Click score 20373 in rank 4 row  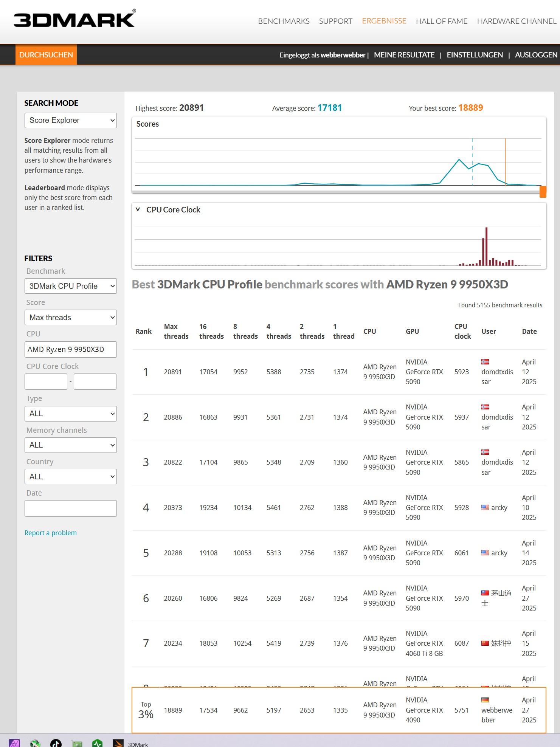click(173, 507)
